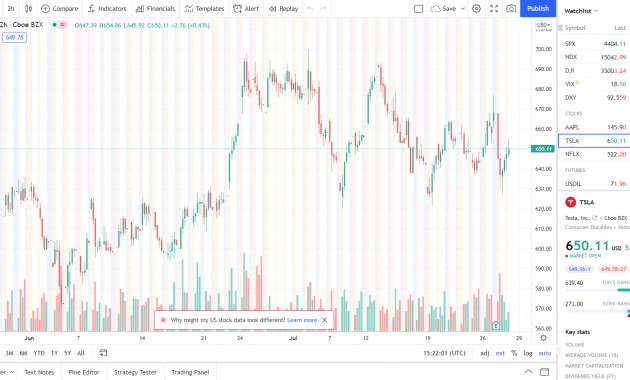Open the candlestick chart style selector
This screenshot has height=380, width=630.
coord(28,8)
